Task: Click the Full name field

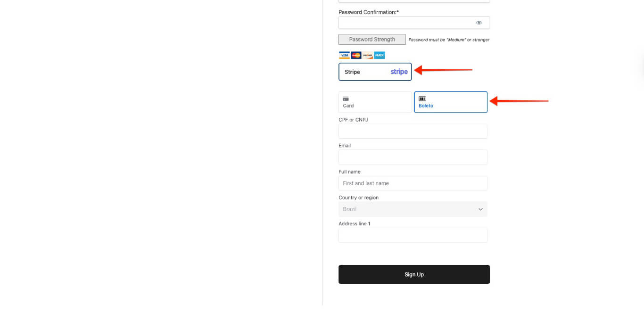Action: (413, 183)
